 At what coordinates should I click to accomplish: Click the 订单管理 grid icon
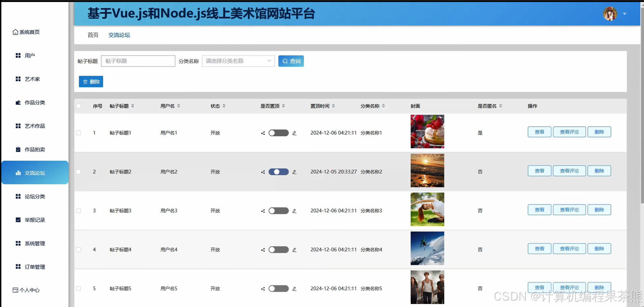point(18,267)
